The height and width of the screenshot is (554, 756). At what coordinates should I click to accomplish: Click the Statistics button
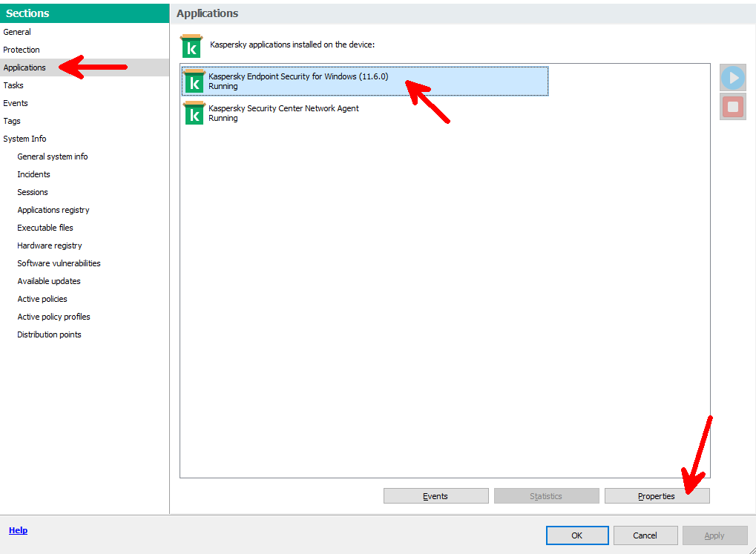546,496
